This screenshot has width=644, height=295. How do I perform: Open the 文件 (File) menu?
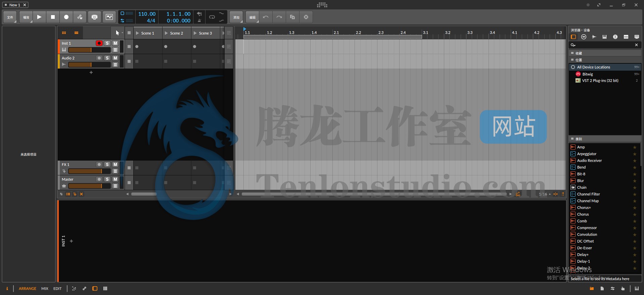[10, 17]
